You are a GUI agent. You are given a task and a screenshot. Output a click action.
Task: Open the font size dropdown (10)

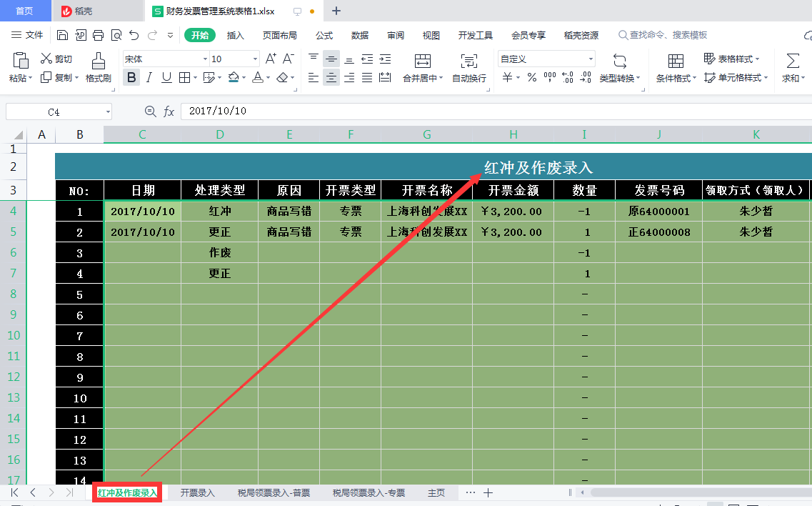pyautogui.click(x=255, y=59)
